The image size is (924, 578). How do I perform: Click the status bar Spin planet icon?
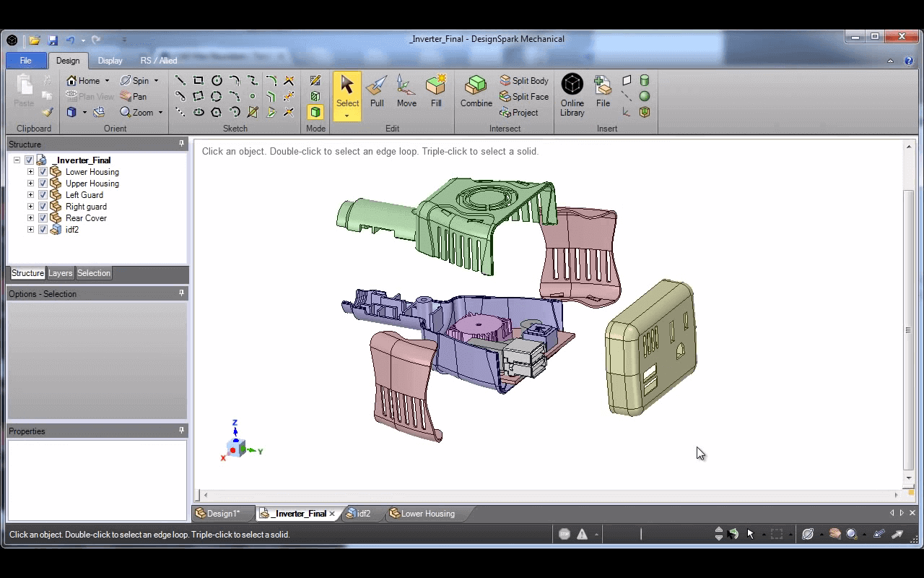pos(808,534)
